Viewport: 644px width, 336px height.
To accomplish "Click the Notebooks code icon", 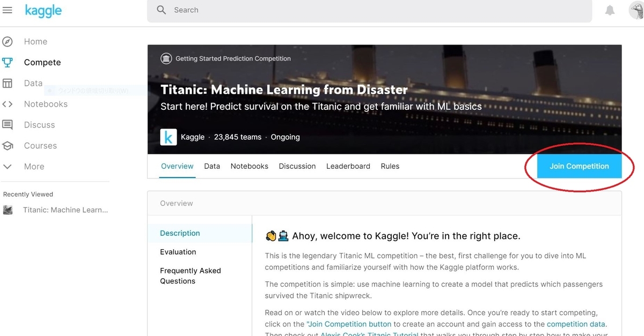I will [x=8, y=104].
